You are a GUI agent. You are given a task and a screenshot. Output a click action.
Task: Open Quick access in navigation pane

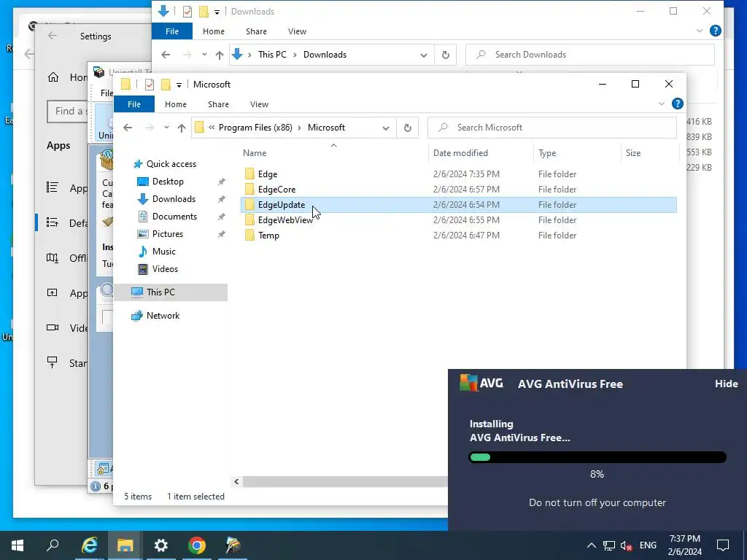click(171, 164)
